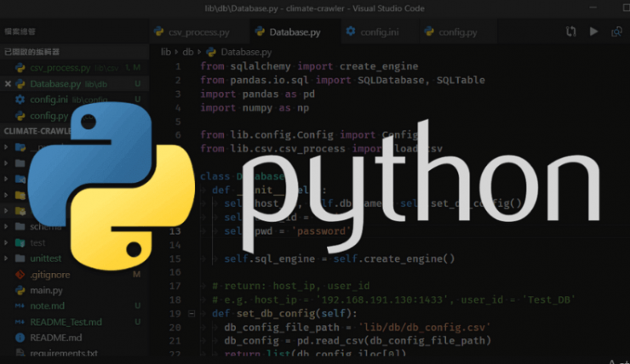Click the Database.py breadcrumb item
630x364 pixels.
click(x=238, y=52)
